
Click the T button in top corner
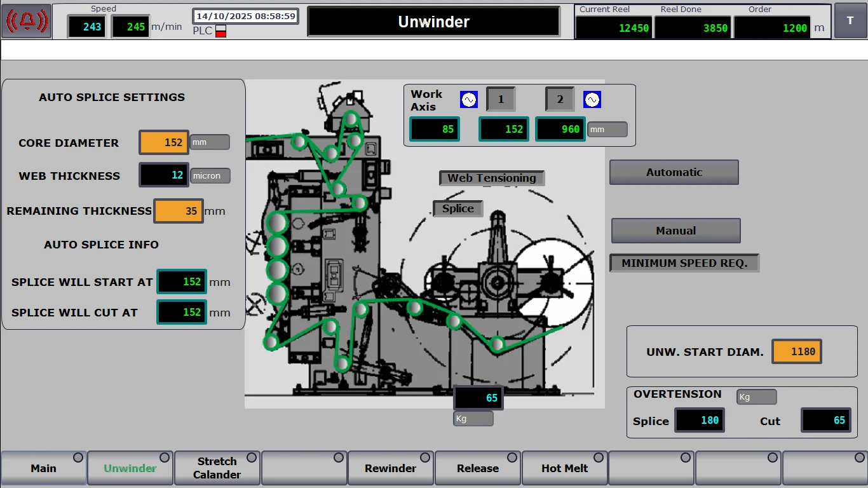coord(850,20)
